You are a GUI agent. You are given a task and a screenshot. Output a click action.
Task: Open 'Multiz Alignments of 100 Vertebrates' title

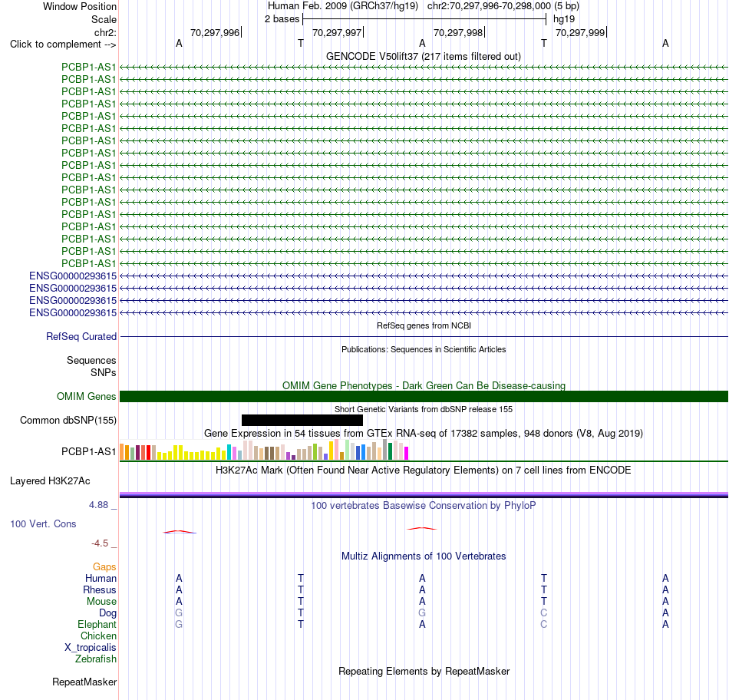pos(424,556)
